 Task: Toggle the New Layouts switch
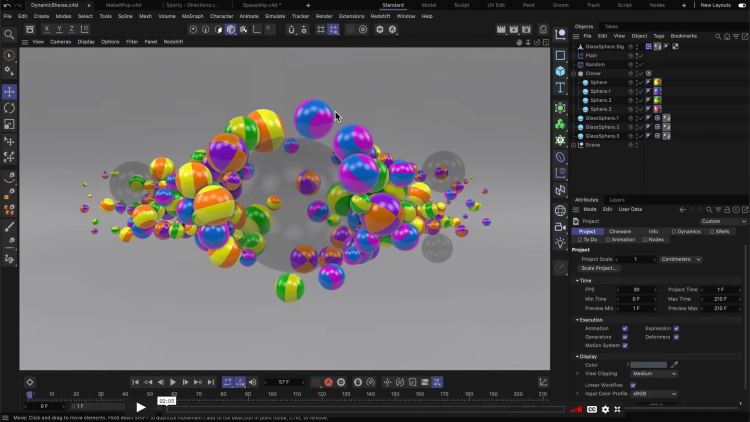(x=742, y=5)
